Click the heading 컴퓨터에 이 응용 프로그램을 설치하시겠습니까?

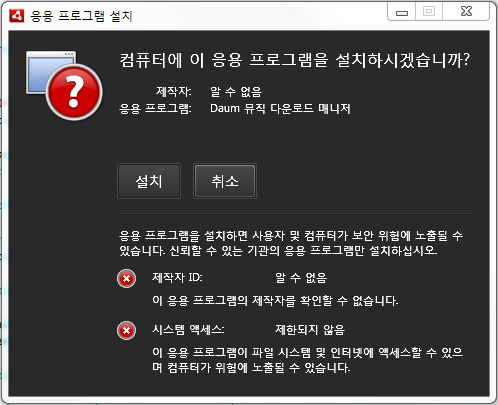[x=294, y=60]
